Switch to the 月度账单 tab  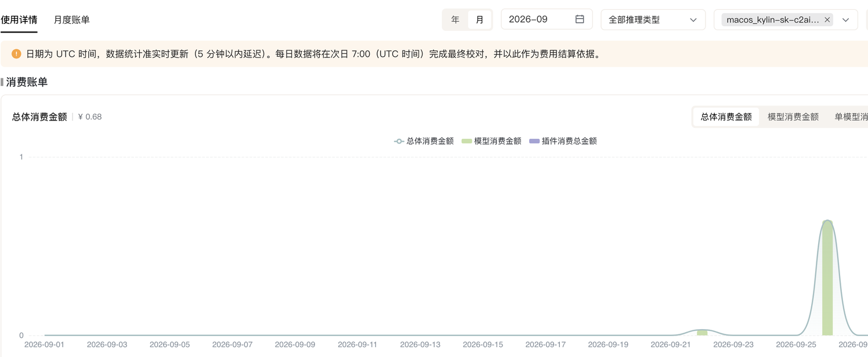(x=72, y=20)
